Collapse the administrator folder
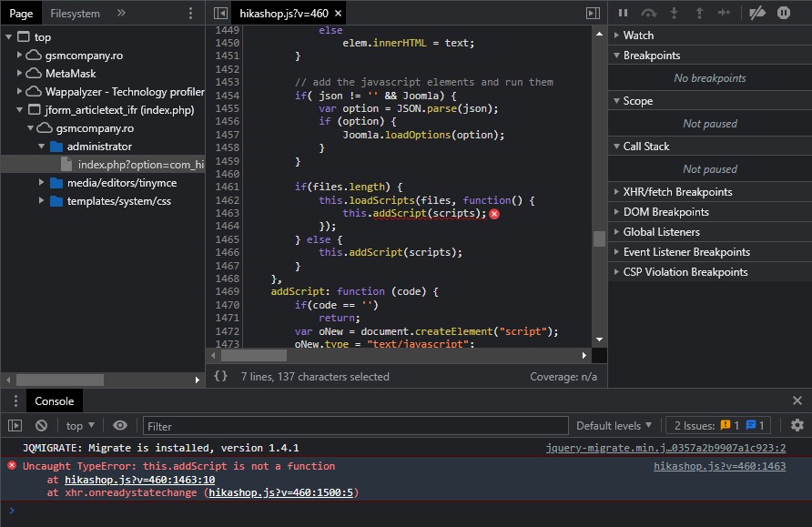812x527 pixels. click(x=43, y=147)
